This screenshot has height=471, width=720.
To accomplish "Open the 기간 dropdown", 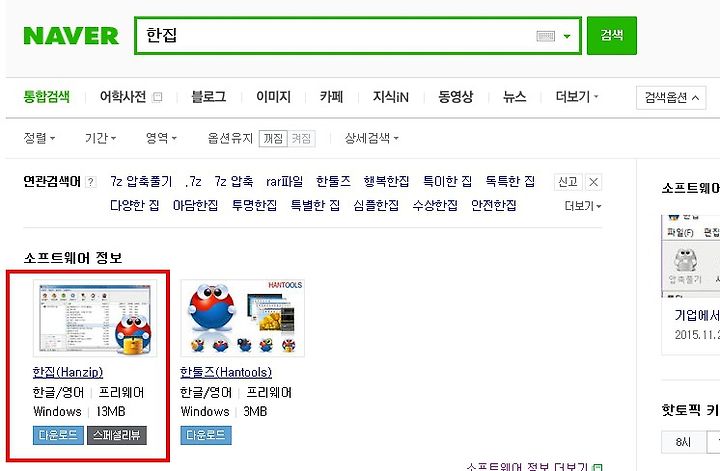I will coord(100,138).
